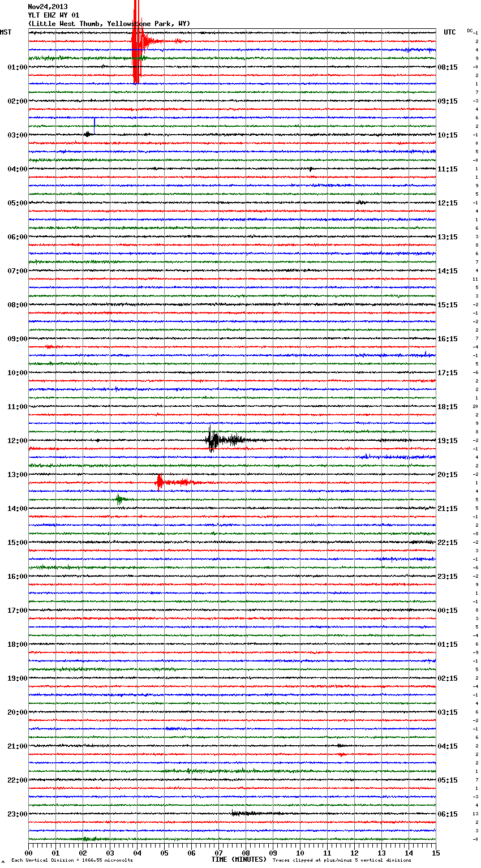
Task: Click the MST timezone label
Action: 6,32
